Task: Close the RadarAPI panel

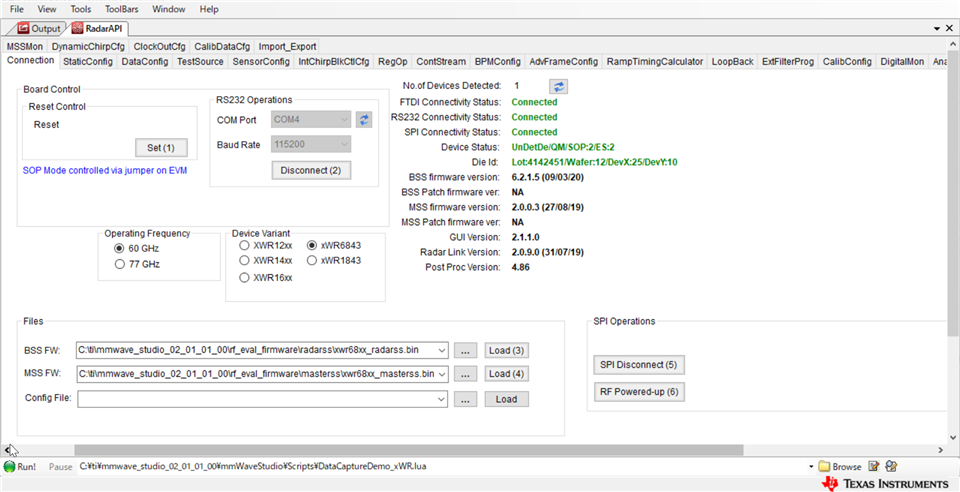Action: 951,28
